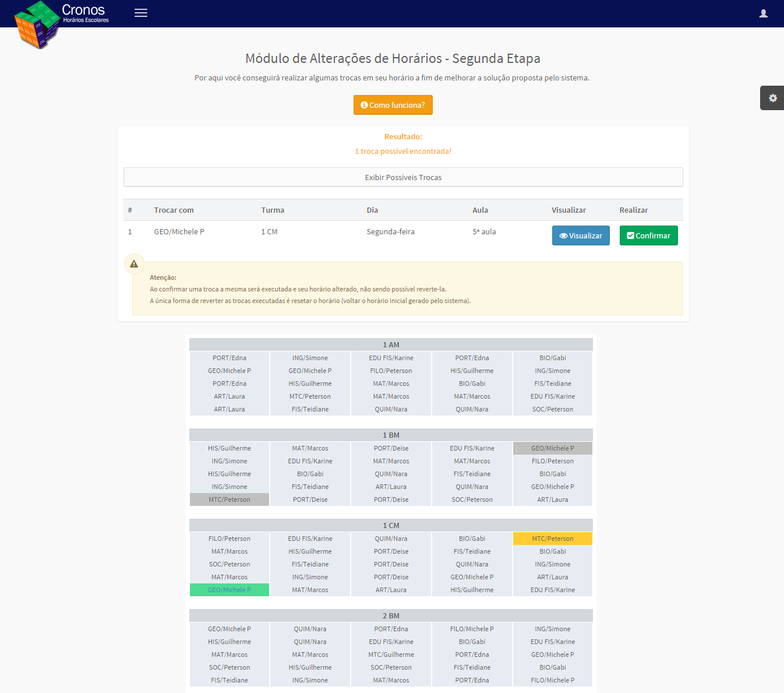Click the gray MTC/Peterson cell in 1 BM

[x=229, y=499]
